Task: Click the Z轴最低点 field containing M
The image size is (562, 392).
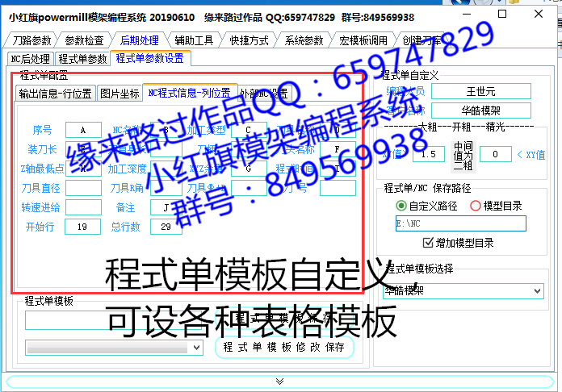Action: point(83,169)
